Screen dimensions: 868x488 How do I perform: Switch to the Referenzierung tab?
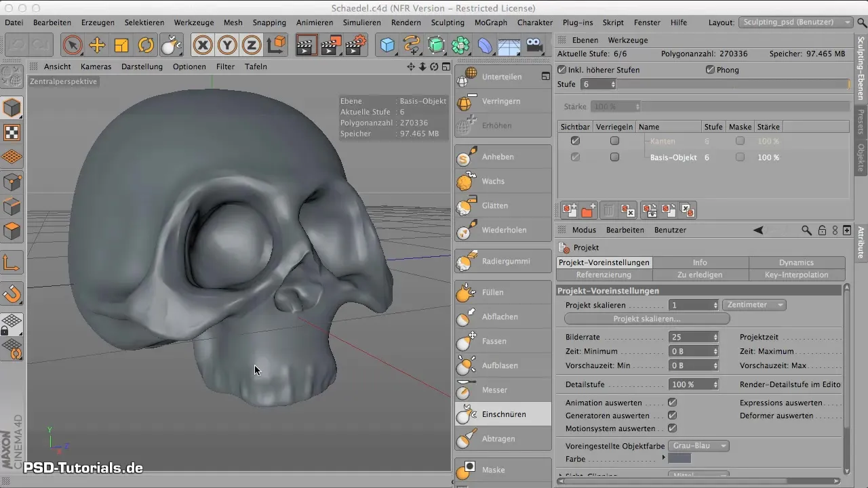(x=604, y=274)
